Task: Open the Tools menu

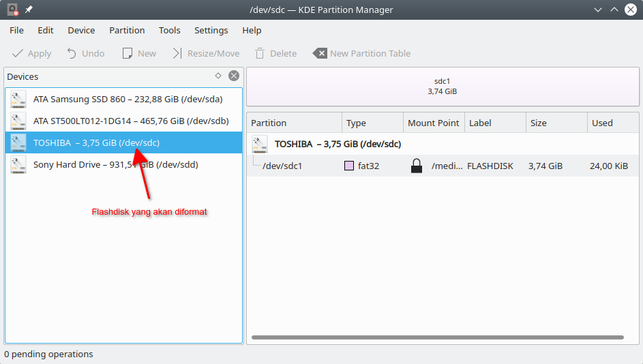Action: (170, 30)
